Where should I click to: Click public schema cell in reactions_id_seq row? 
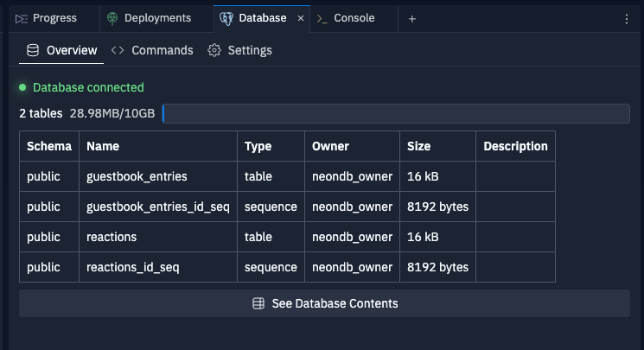tap(49, 267)
